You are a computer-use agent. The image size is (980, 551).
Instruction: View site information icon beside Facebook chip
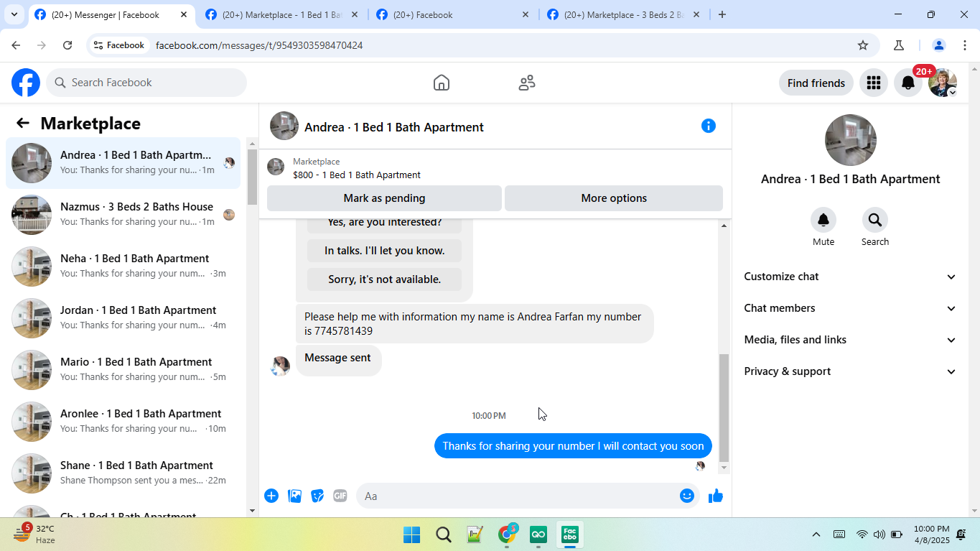pos(98,45)
